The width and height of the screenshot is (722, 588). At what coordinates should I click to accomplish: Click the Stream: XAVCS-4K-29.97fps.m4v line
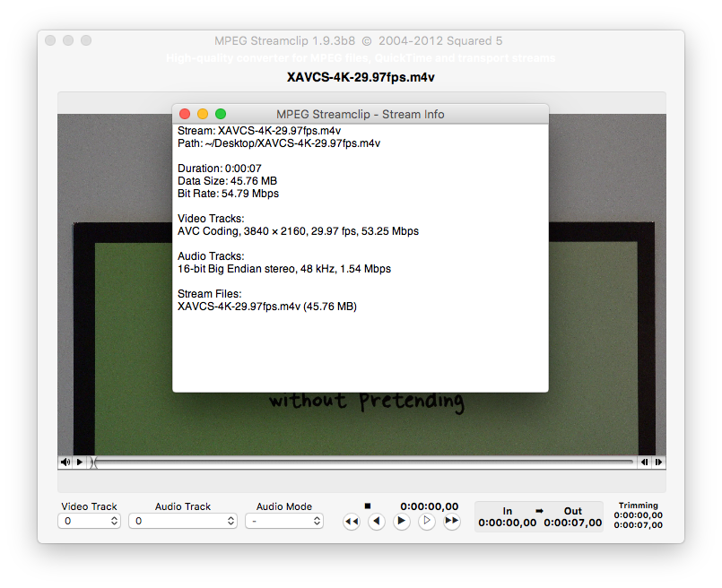click(259, 131)
